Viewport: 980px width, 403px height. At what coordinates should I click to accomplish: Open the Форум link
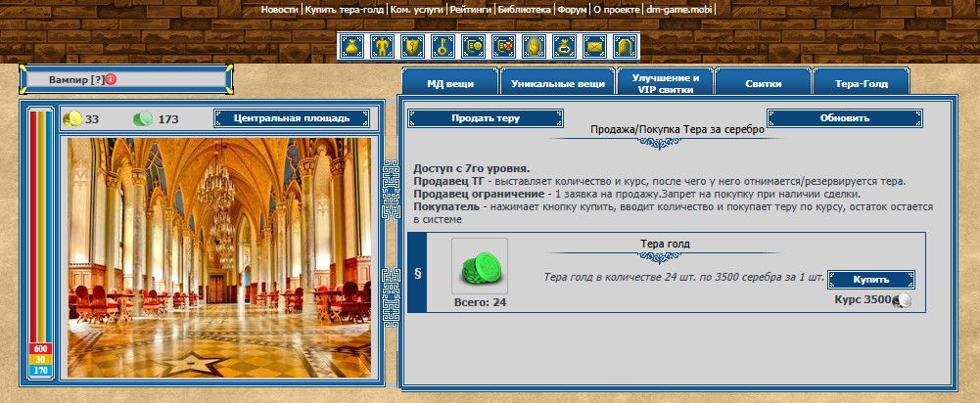coord(572,10)
